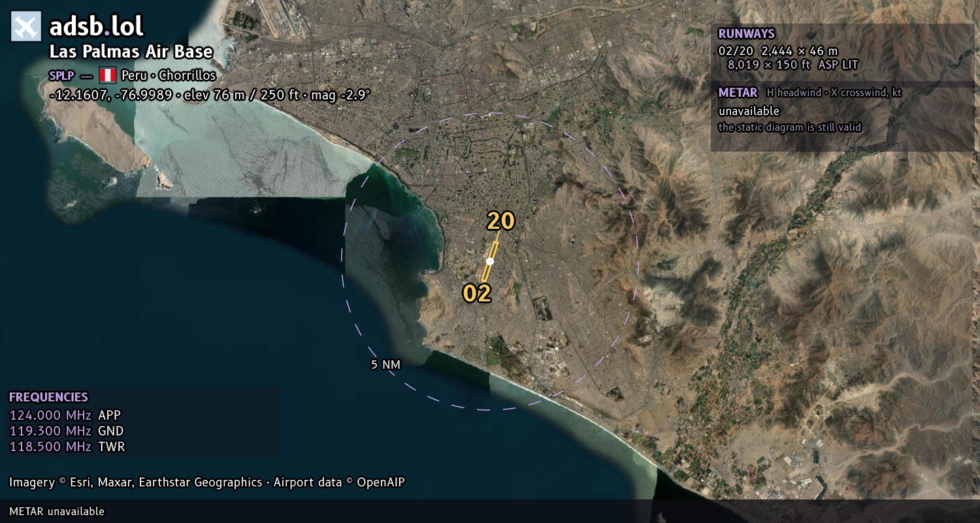Click the METAR unavailable status bar text
The height and width of the screenshot is (523, 980).
pos(57,511)
